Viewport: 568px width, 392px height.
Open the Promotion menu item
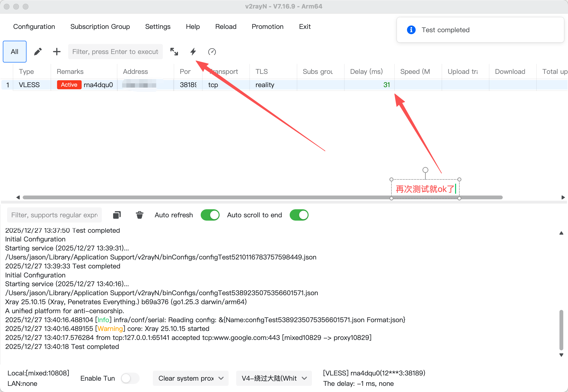click(x=268, y=27)
